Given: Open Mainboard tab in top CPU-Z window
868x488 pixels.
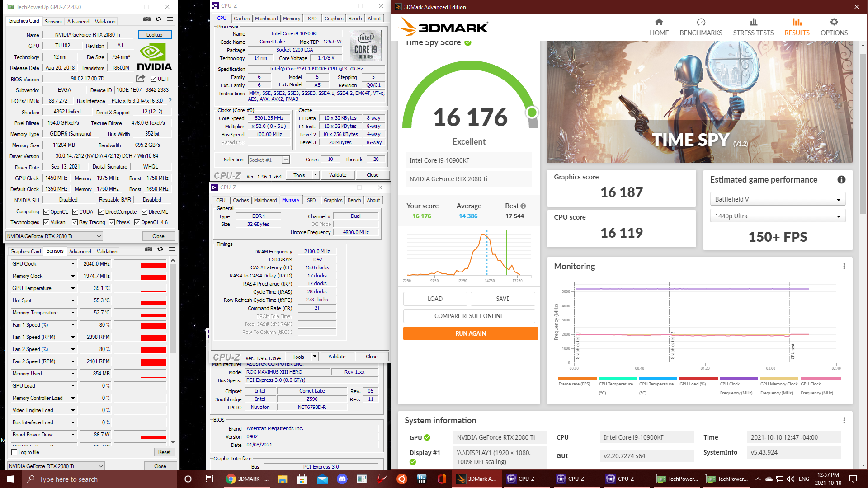Looking at the screenshot, I should 266,19.
